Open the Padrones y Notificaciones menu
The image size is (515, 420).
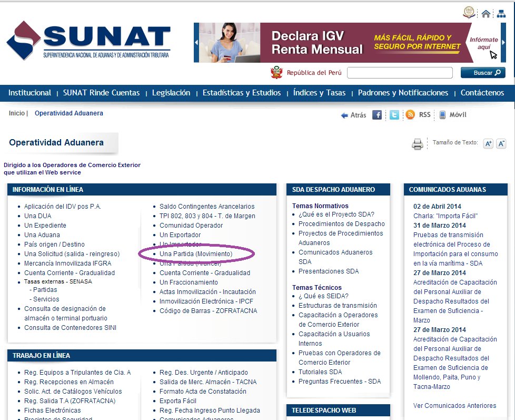(x=403, y=93)
